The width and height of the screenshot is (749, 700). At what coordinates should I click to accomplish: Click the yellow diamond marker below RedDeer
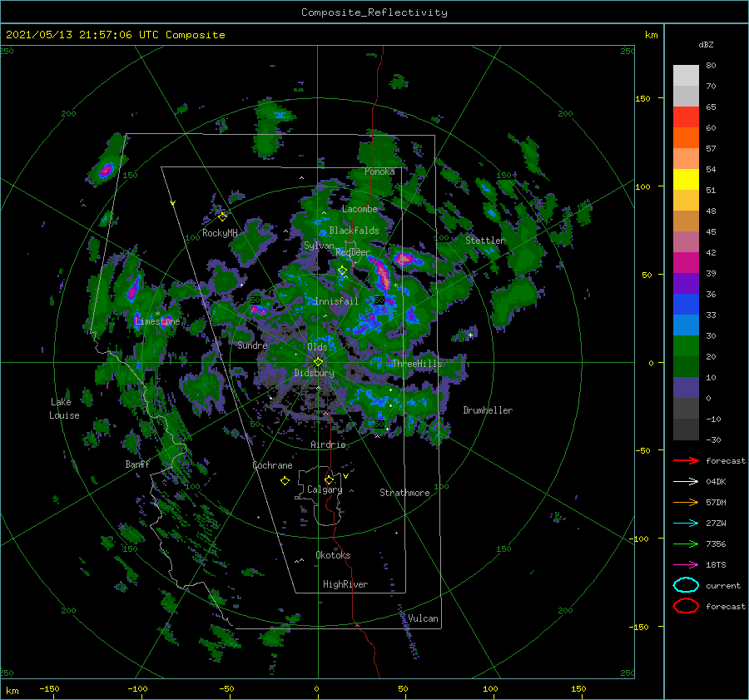(x=342, y=271)
